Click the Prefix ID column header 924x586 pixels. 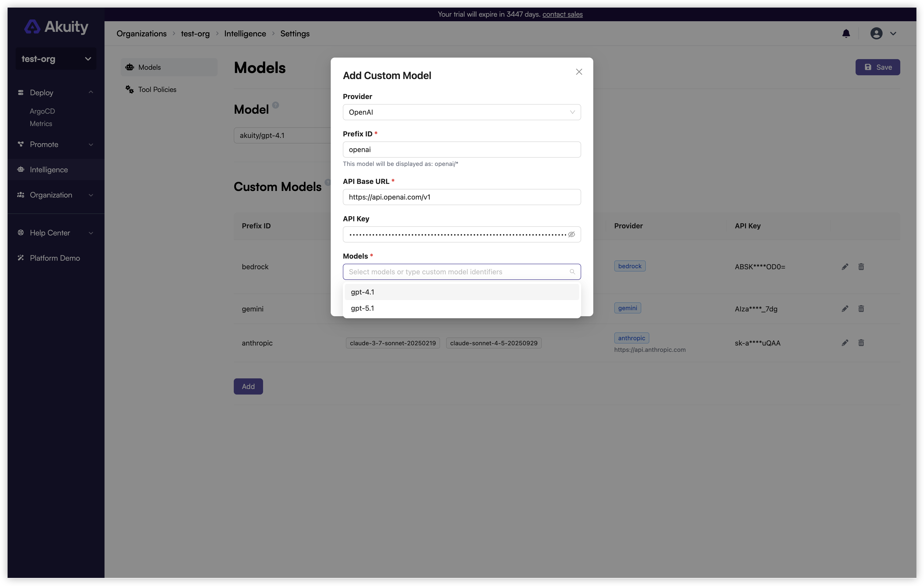(256, 226)
